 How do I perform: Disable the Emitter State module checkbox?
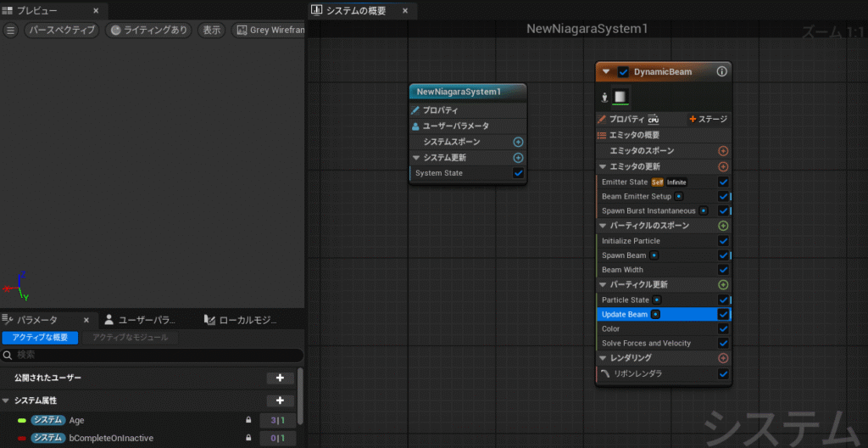point(723,182)
